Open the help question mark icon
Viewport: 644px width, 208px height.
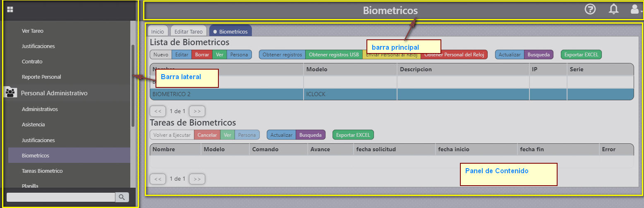(x=590, y=10)
